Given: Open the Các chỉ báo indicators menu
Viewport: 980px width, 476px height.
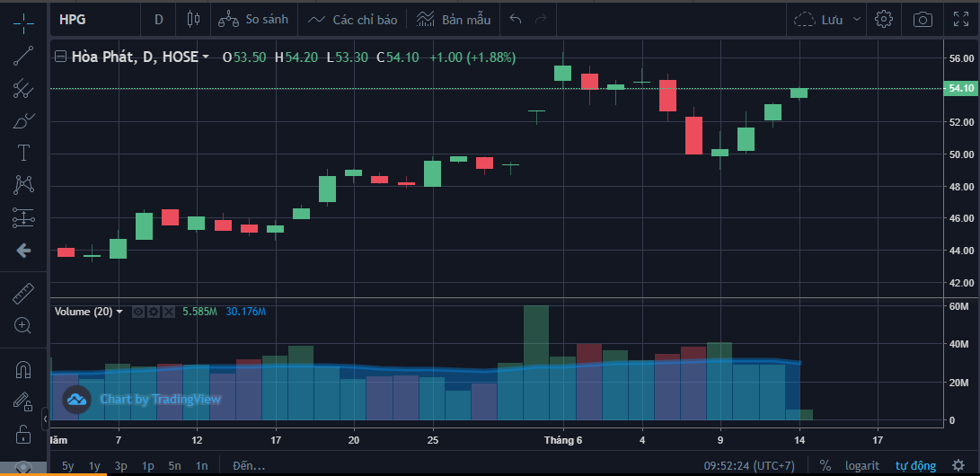Looking at the screenshot, I should click(x=353, y=19).
